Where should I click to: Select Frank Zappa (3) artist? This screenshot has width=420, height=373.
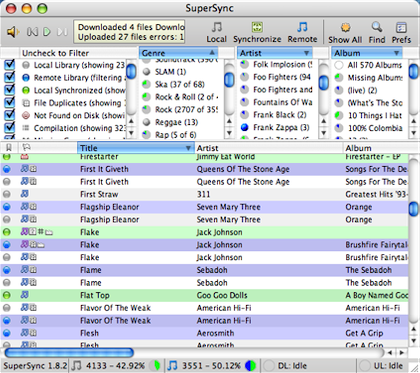(281, 128)
